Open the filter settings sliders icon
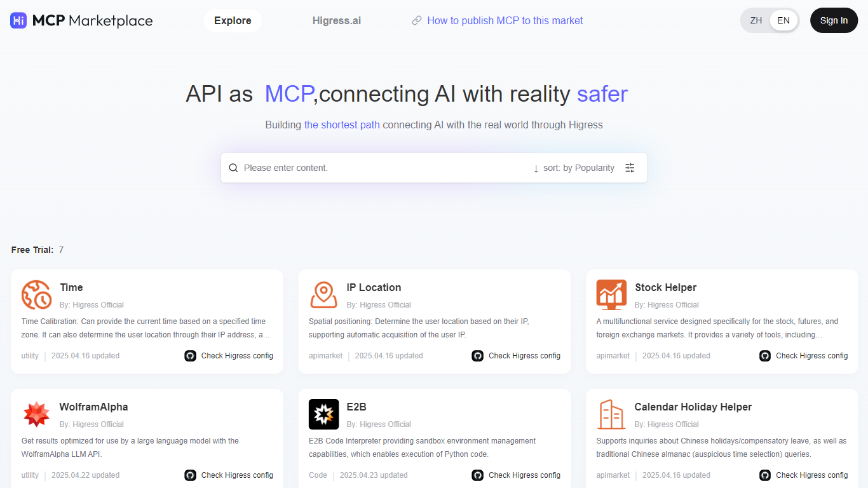The height and width of the screenshot is (488, 868). (x=630, y=168)
